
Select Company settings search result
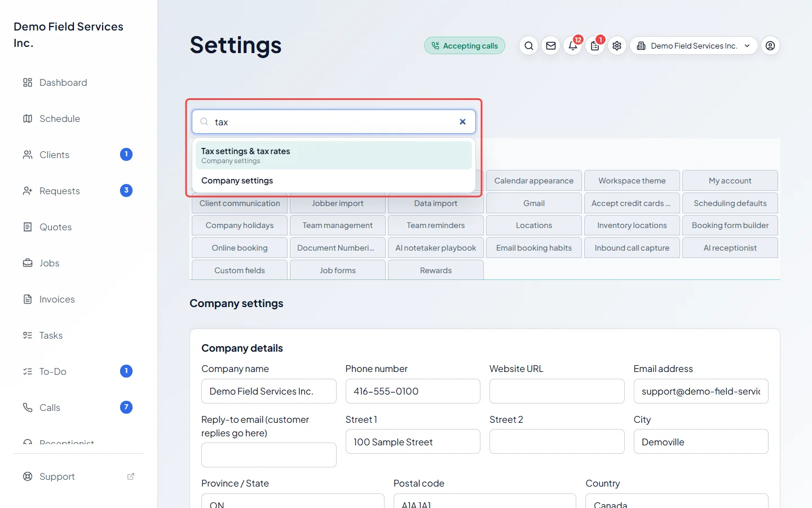coord(334,181)
